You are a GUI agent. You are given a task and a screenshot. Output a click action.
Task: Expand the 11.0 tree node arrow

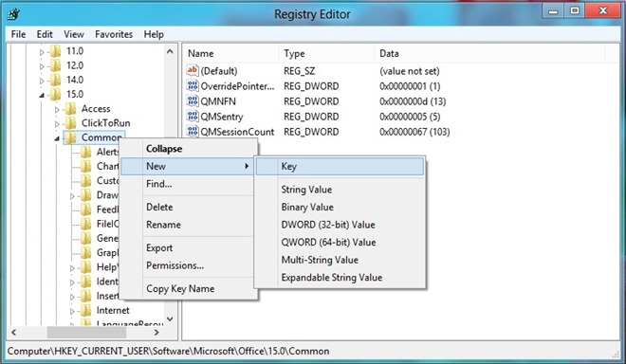[42, 52]
